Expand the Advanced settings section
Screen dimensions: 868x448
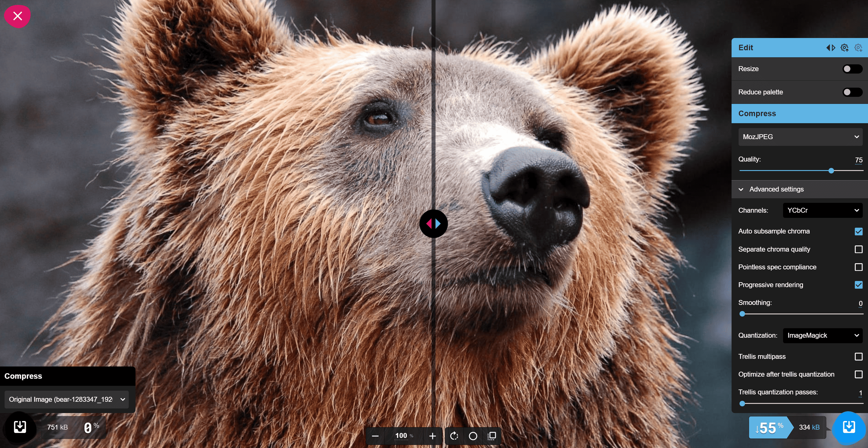(771, 188)
